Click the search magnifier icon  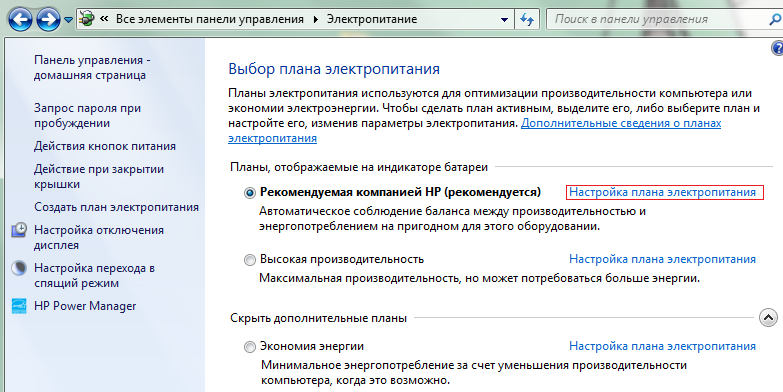click(775, 20)
